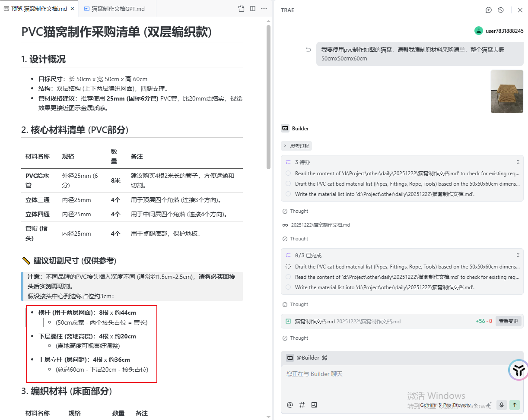Activate voice input microphone button
This screenshot has height=420, width=528.
(501, 405)
